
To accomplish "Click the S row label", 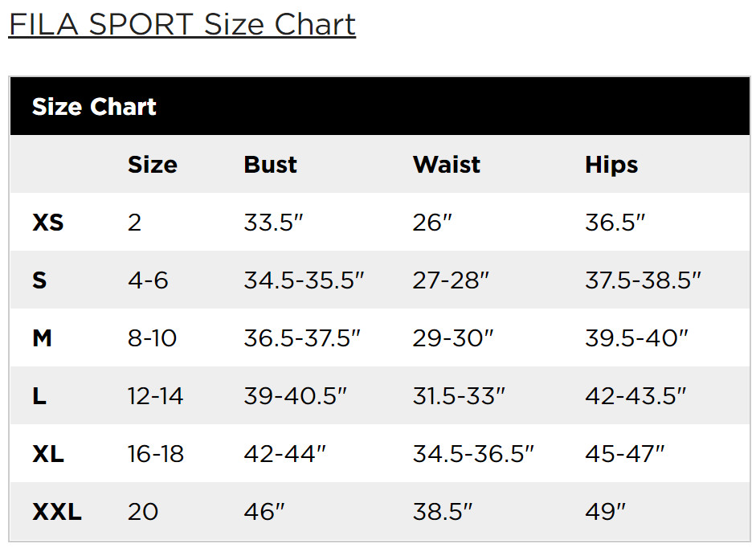I will pyautogui.click(x=39, y=280).
